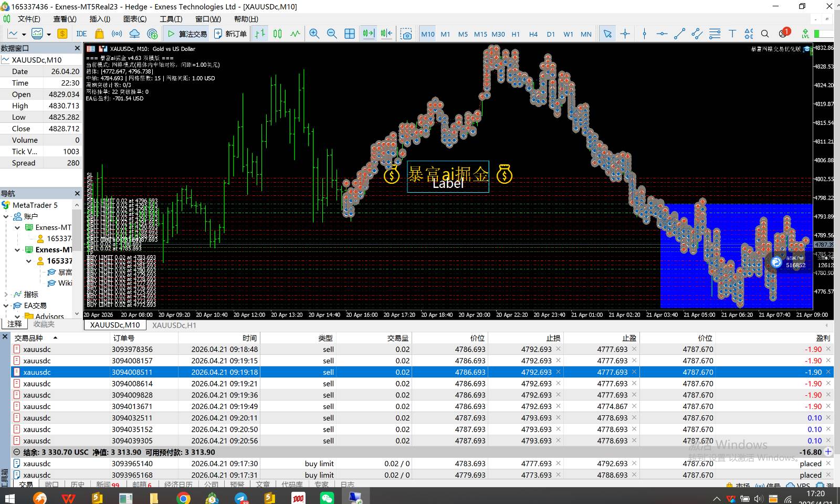Viewport: 840px width, 504px height.
Task: Set timeframe to M1
Action: point(445,34)
